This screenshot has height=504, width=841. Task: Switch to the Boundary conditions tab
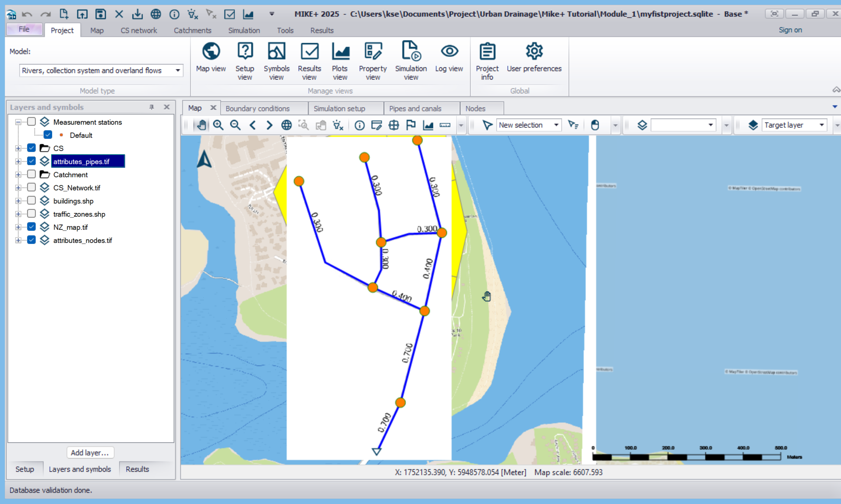[x=258, y=109]
